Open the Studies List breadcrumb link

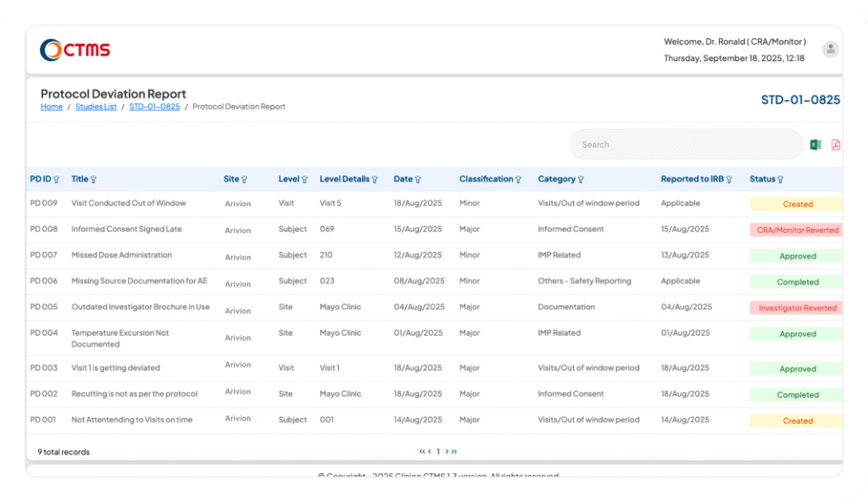96,107
